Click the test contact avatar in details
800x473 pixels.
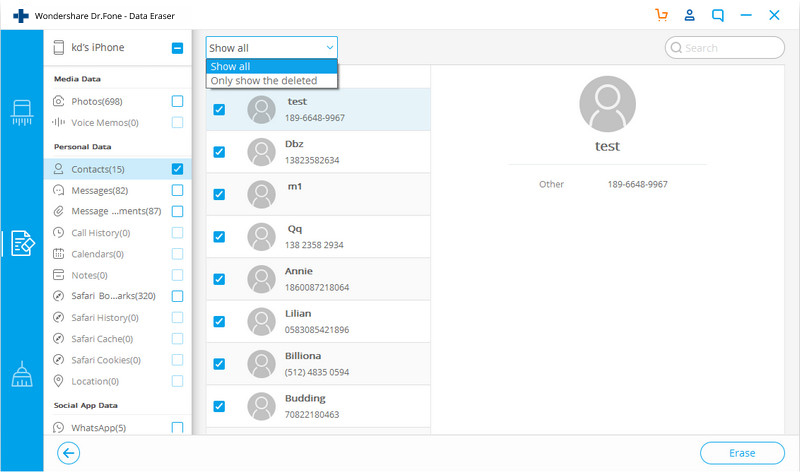(x=607, y=104)
